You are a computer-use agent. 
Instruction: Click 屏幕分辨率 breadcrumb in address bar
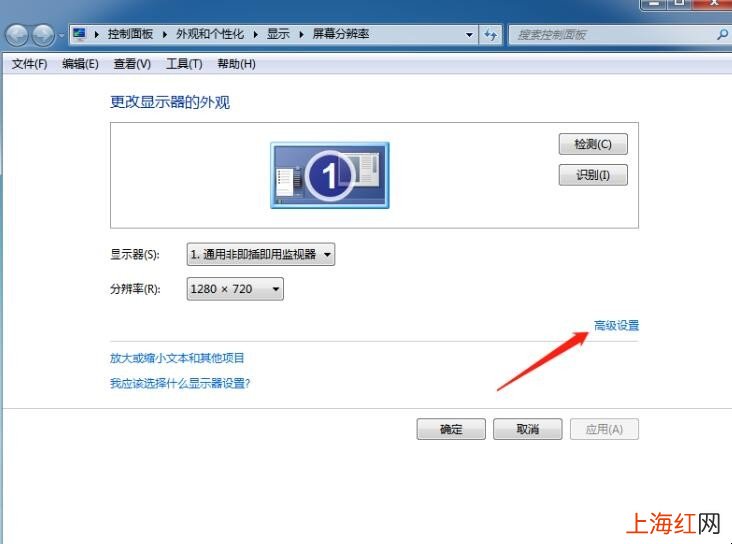[341, 34]
